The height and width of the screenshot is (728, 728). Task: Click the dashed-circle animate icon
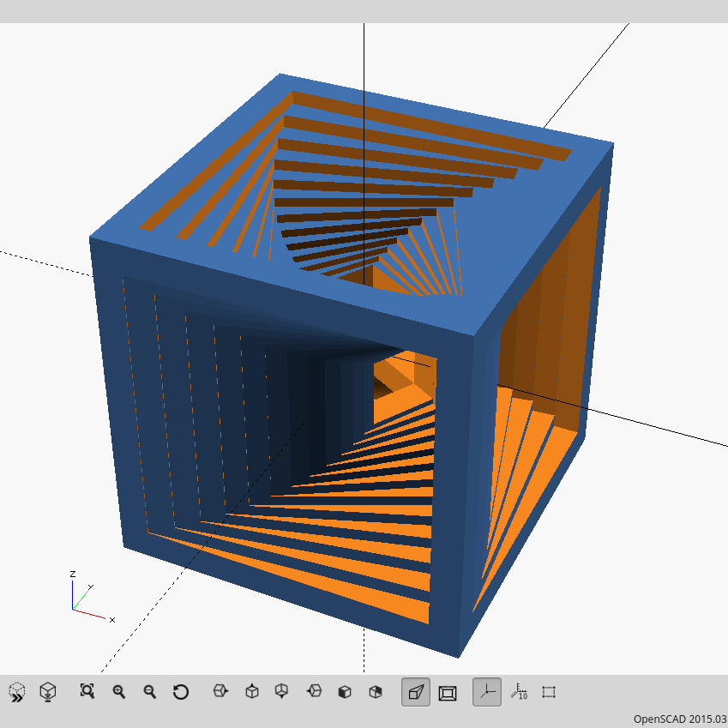coord(15,692)
